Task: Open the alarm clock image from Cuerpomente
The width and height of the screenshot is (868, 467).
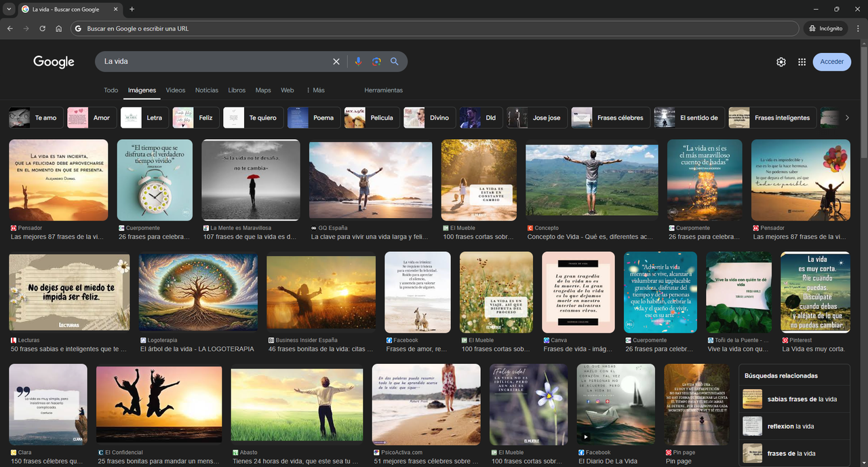Action: click(155, 180)
